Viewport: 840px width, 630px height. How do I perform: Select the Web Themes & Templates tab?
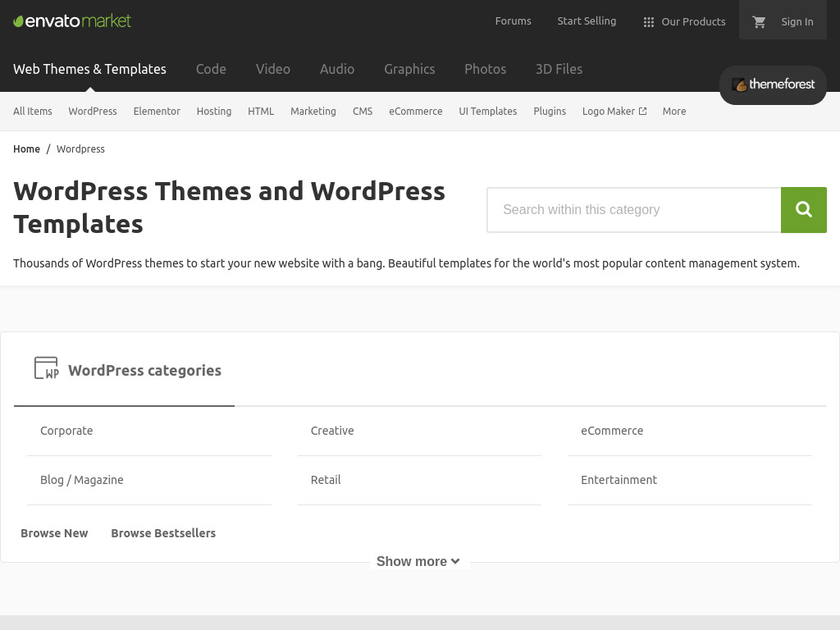pos(89,69)
